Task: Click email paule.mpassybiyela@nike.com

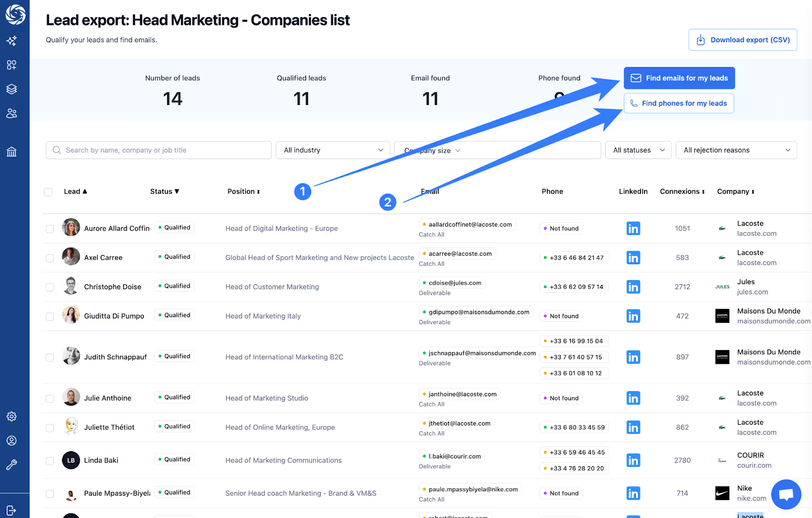Action: click(470, 489)
